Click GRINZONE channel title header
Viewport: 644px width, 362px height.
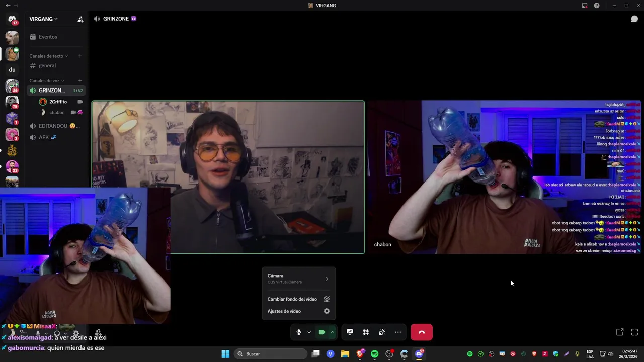click(x=115, y=19)
